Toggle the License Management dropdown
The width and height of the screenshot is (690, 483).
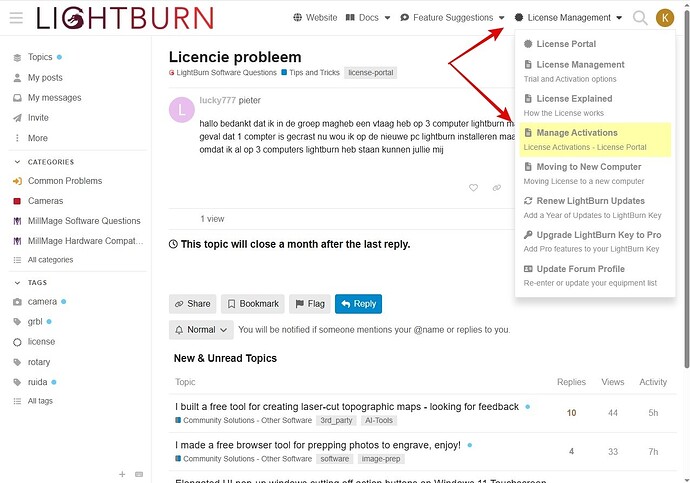[x=568, y=18]
